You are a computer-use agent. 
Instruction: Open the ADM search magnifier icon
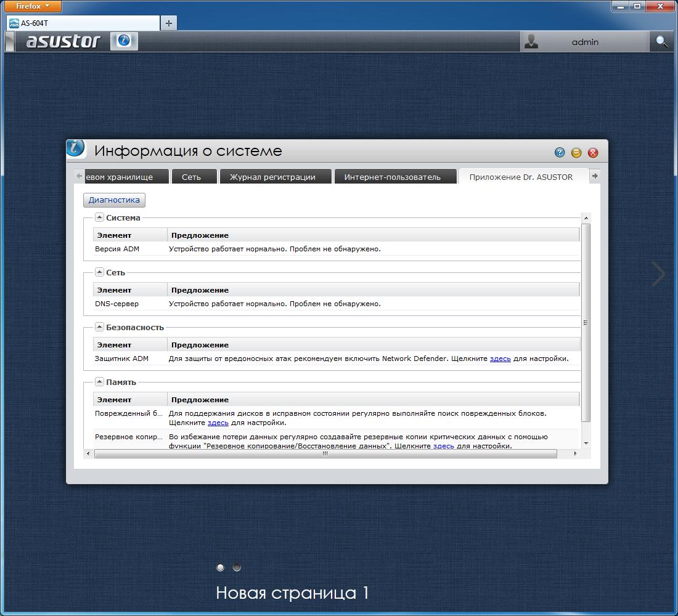pyautogui.click(x=661, y=41)
